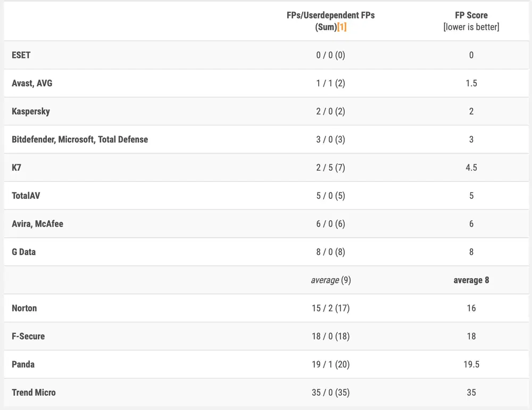The image size is (532, 410).
Task: Click K7's 2 / 5 (7) value
Action: (x=330, y=168)
